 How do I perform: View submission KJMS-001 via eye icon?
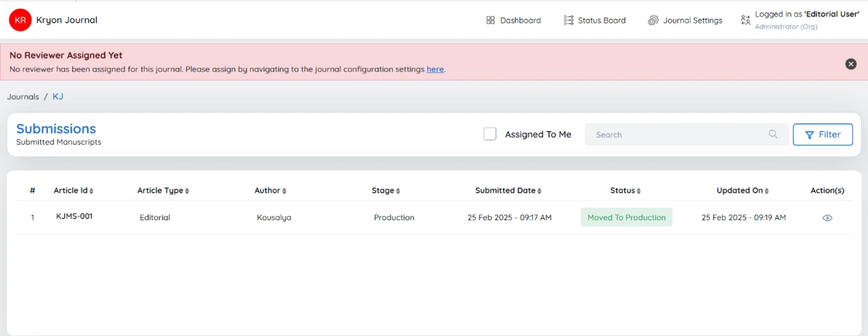pos(827,218)
